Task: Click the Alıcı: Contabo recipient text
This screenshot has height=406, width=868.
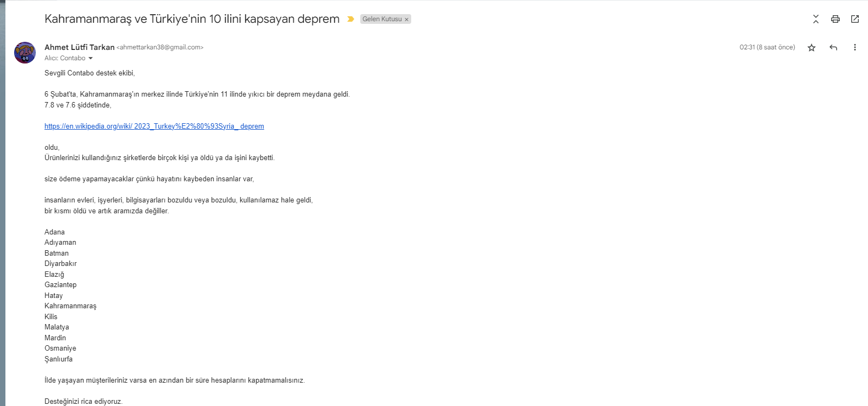Action: [65, 58]
